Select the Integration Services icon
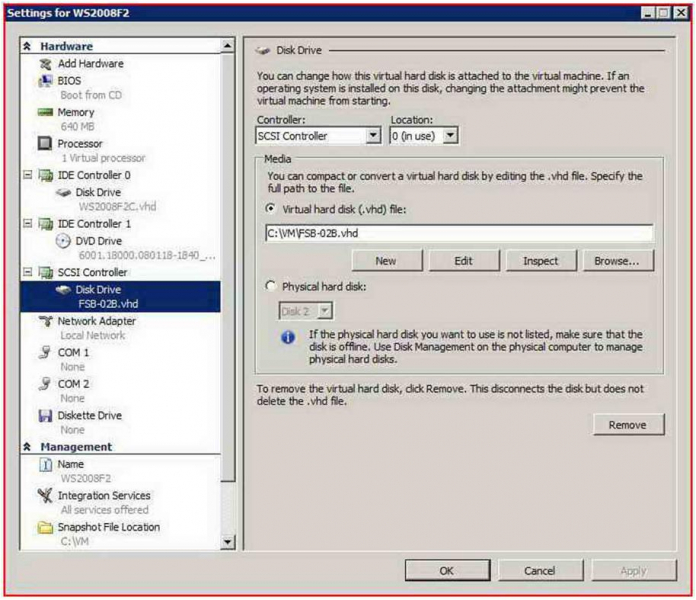The image size is (696, 600). point(45,496)
